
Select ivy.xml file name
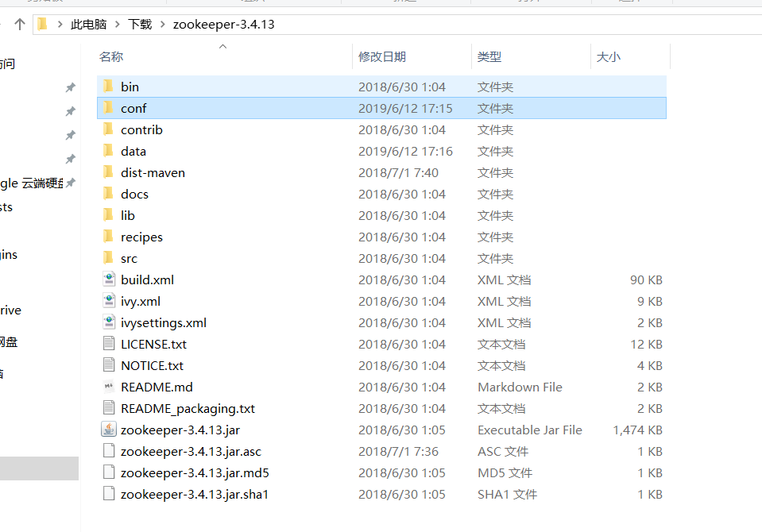141,301
